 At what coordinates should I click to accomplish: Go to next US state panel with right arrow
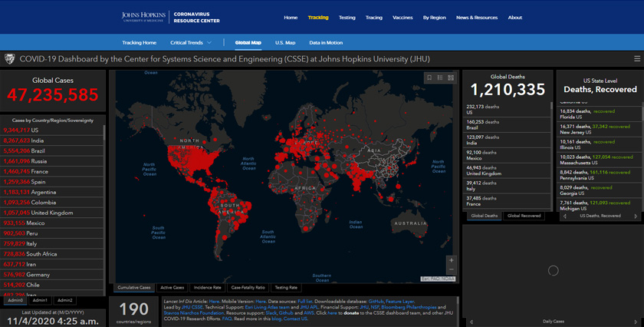point(638,216)
